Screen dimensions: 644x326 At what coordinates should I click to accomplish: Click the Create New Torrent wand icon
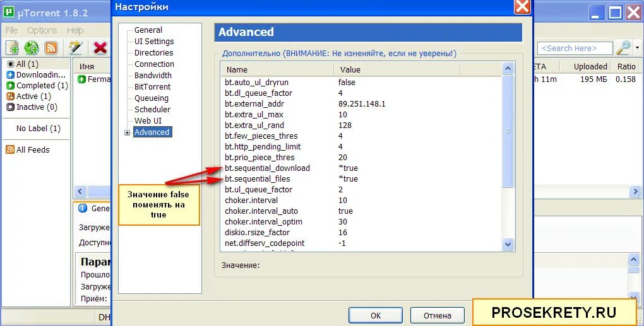[75, 48]
